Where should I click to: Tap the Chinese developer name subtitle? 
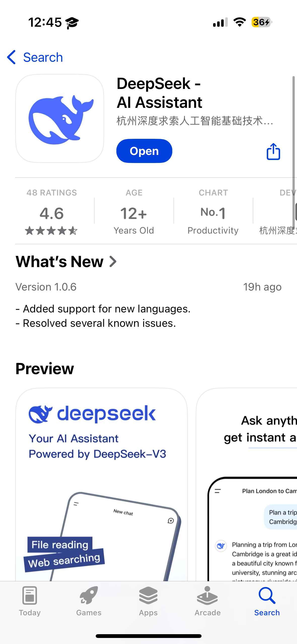(x=194, y=121)
